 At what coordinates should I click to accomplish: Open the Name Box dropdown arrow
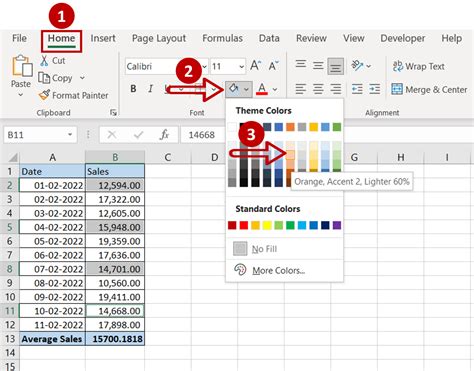(70, 135)
